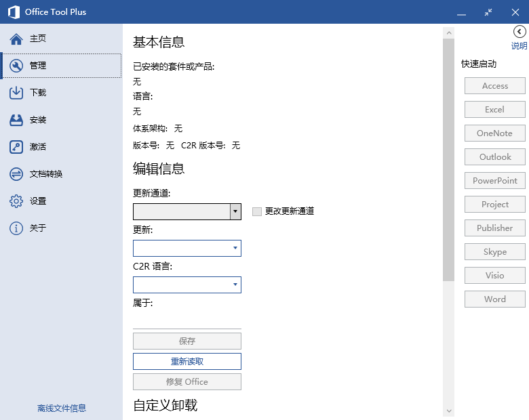Click the key icon for 激活
Image resolution: width=529 pixels, height=420 pixels.
pos(16,147)
